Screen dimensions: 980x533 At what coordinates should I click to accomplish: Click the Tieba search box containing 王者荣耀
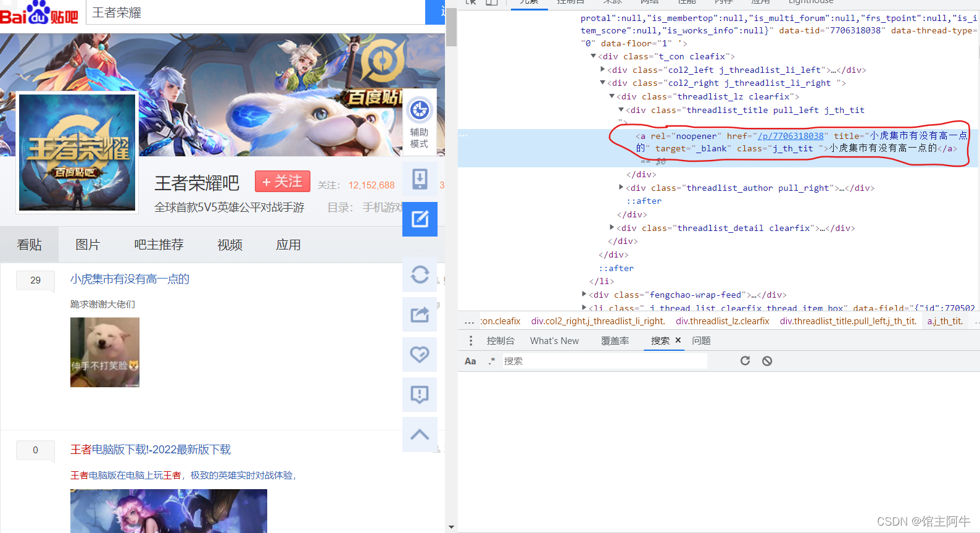(x=255, y=12)
